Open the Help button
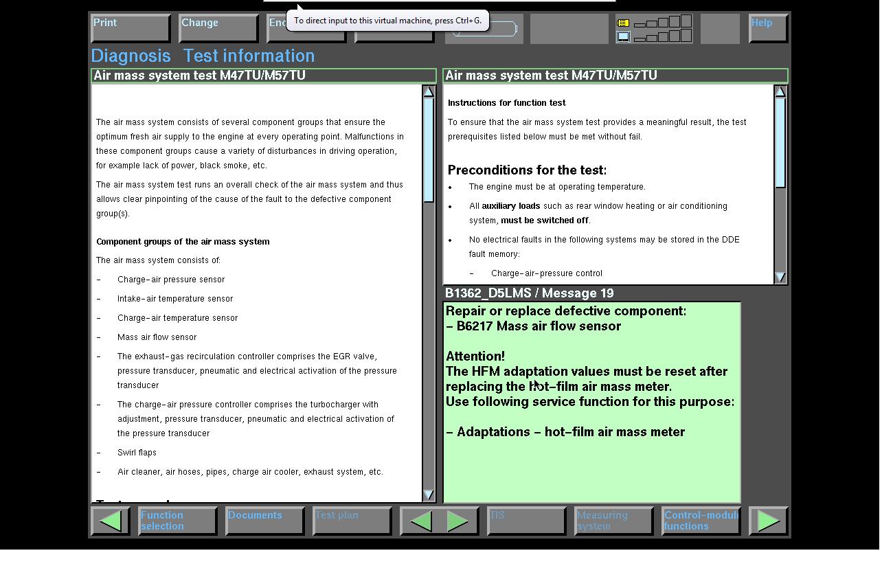Viewport: 882px width, 588px height. coord(768,29)
